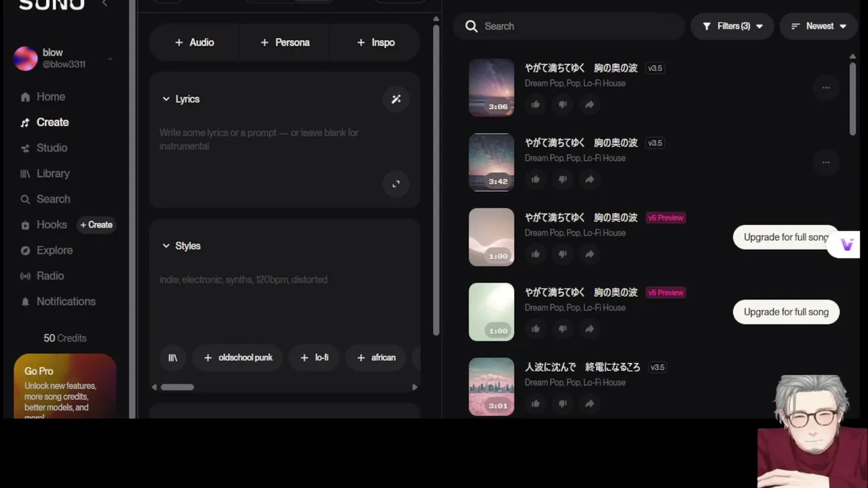Share the second v5 Preview song

tap(589, 329)
